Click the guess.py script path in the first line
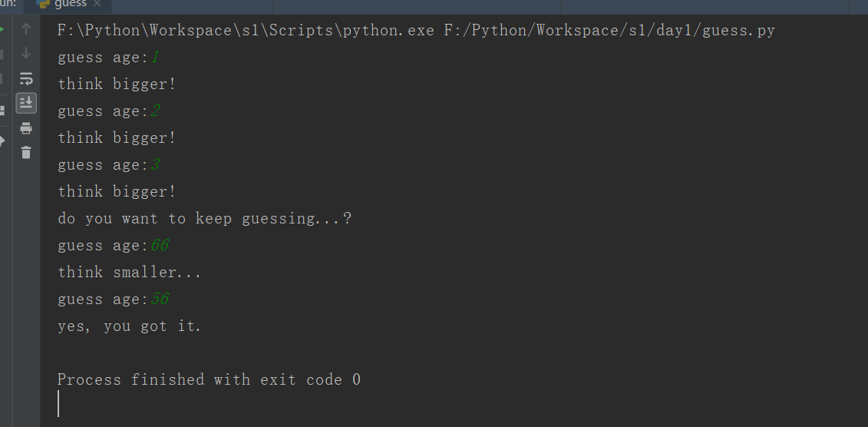Image resolution: width=868 pixels, height=427 pixels. 609,30
